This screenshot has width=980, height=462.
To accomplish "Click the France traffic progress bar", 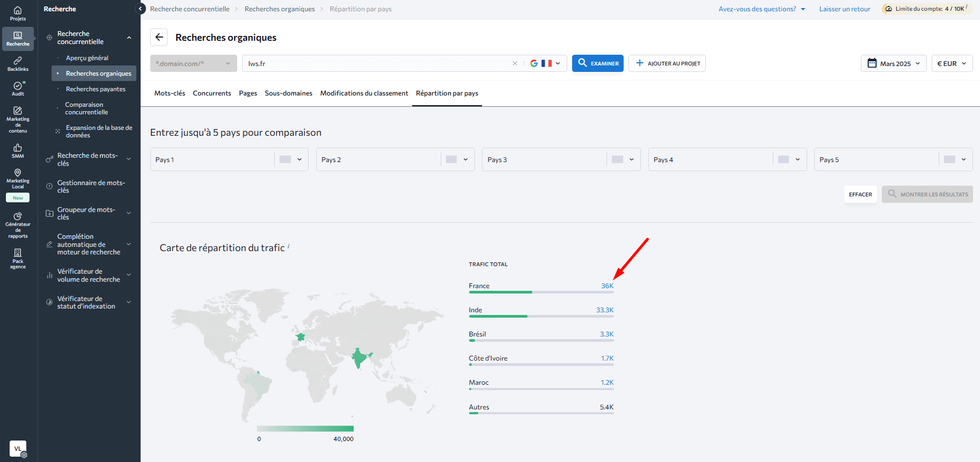I will (x=541, y=292).
